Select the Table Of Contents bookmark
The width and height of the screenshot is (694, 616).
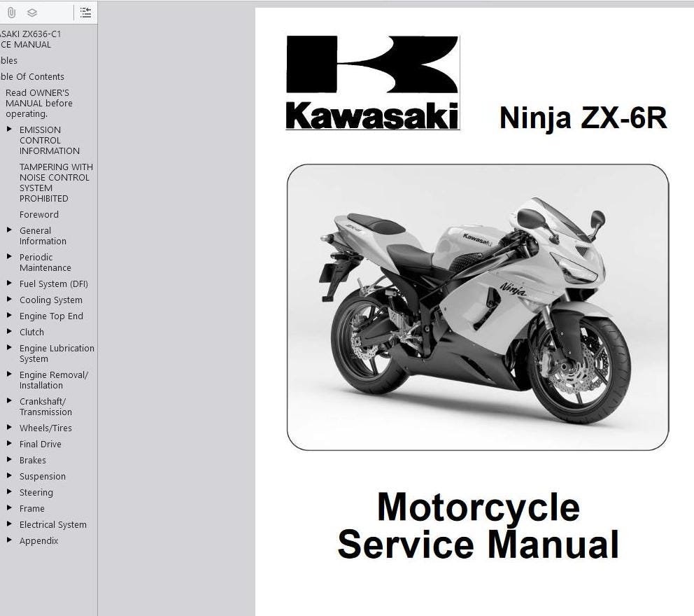tap(32, 76)
